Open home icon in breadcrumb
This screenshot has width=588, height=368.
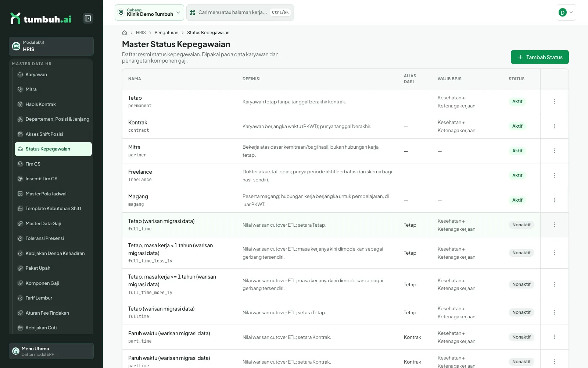(x=125, y=33)
